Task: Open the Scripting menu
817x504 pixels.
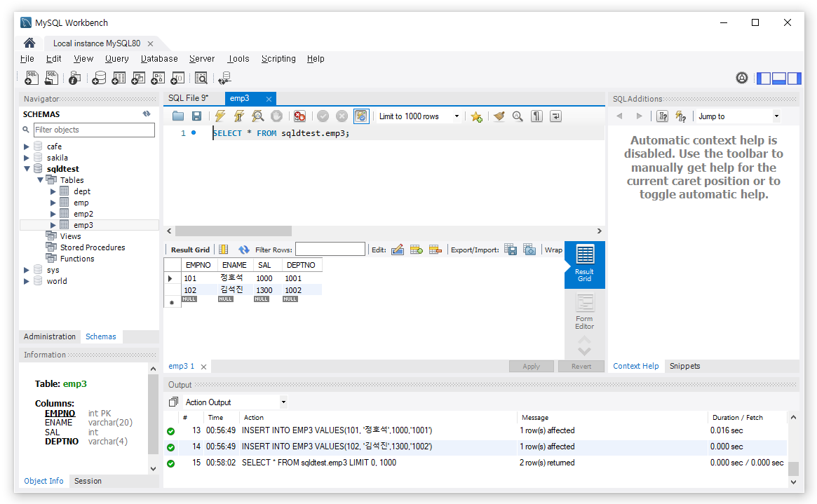Action: point(278,59)
